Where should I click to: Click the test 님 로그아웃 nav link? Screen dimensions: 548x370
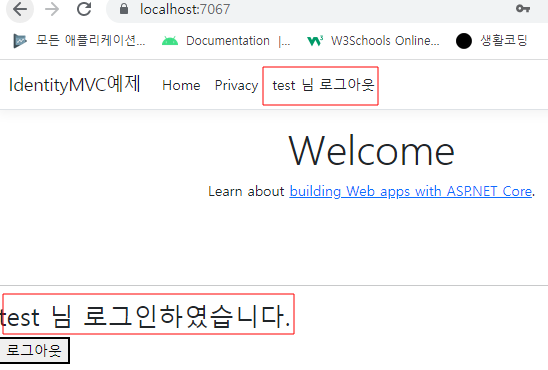[x=323, y=85]
